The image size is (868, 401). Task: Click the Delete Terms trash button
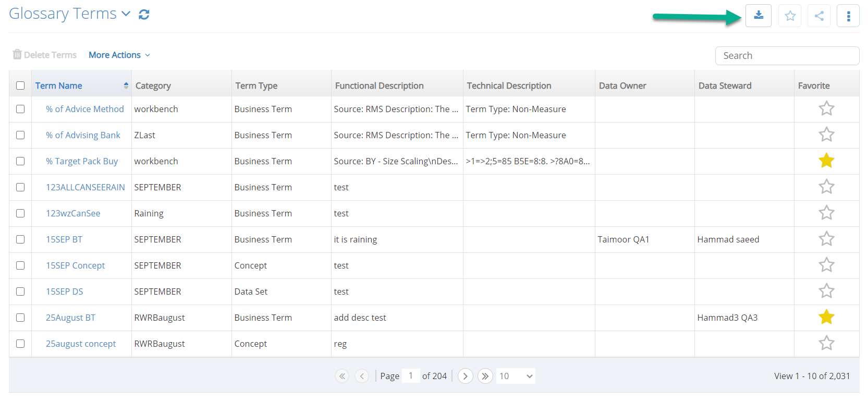click(45, 55)
